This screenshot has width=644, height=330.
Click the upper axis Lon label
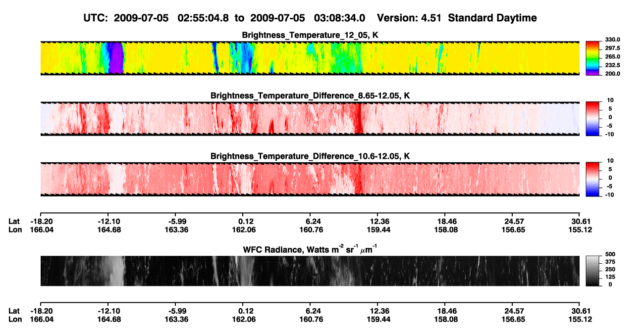15,230
